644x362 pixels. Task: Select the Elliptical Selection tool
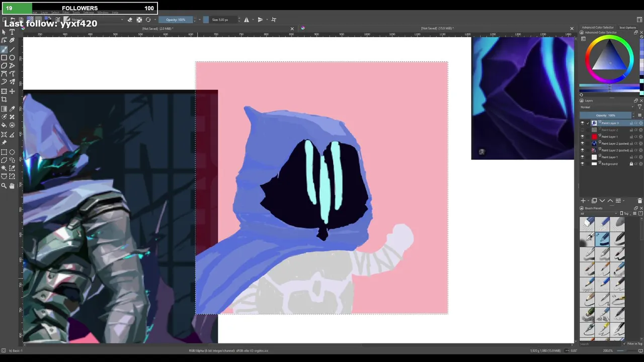pos(12,152)
